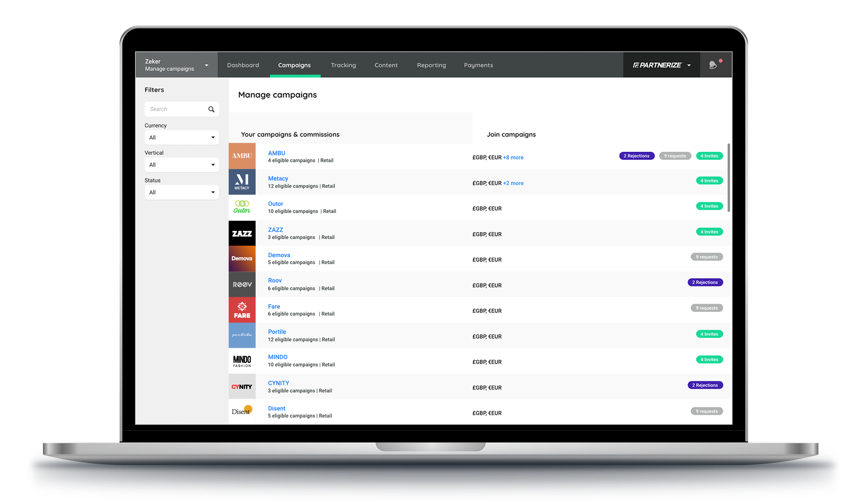Click the 2 Rejections badge for Roov
The height and width of the screenshot is (501, 868).
click(x=705, y=282)
